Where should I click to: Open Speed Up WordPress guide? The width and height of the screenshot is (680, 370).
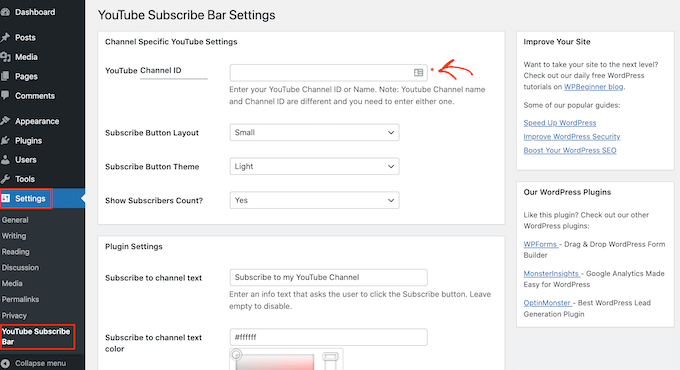pos(559,123)
